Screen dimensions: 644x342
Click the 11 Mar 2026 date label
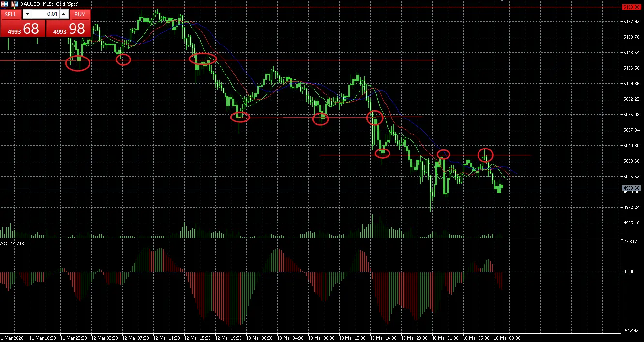click(13, 338)
